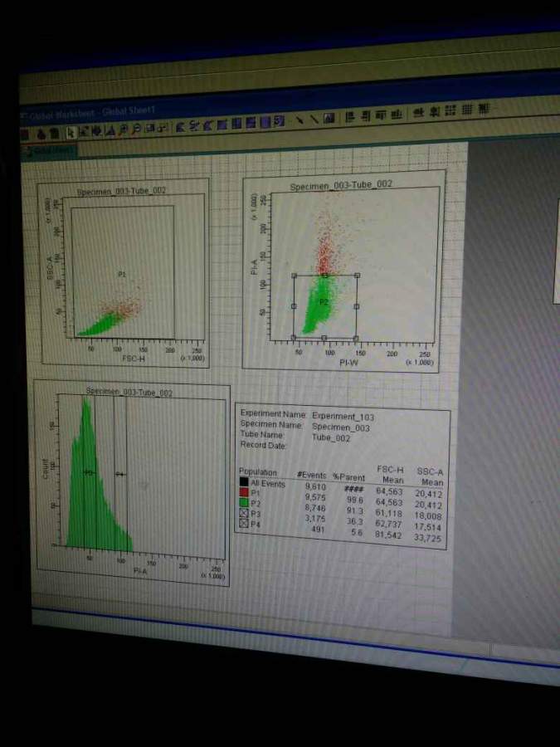Click the bottom-right handle of P2 gate
Screen dimensions: 560x747
[x=356, y=339]
